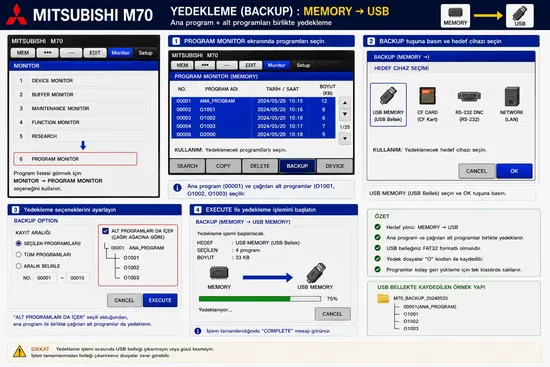Click O1002 node in call tree
The image size is (550, 367).
tap(131, 268)
